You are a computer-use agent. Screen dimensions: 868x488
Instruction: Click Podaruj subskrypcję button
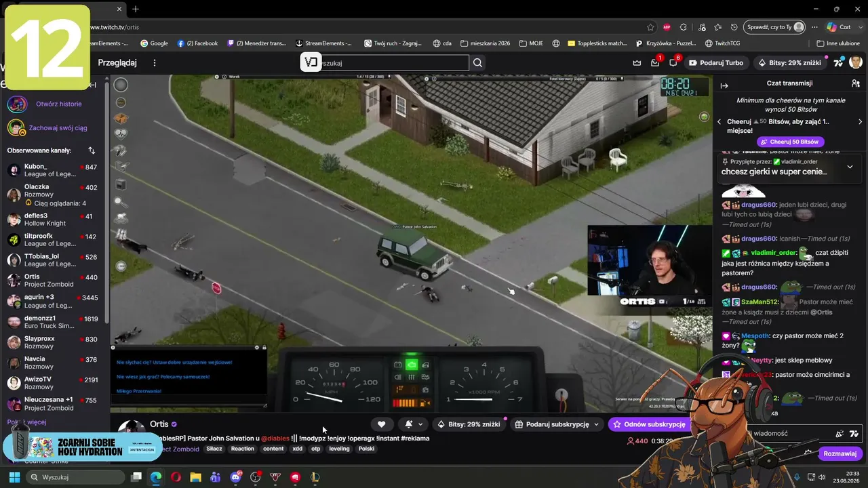point(552,424)
